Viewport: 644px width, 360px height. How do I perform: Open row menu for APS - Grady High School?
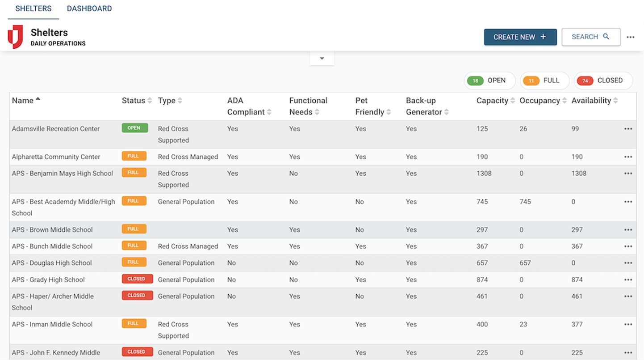click(628, 280)
